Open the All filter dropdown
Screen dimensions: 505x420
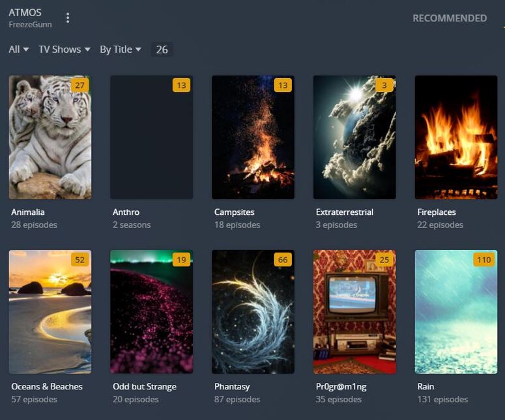pyautogui.click(x=19, y=49)
